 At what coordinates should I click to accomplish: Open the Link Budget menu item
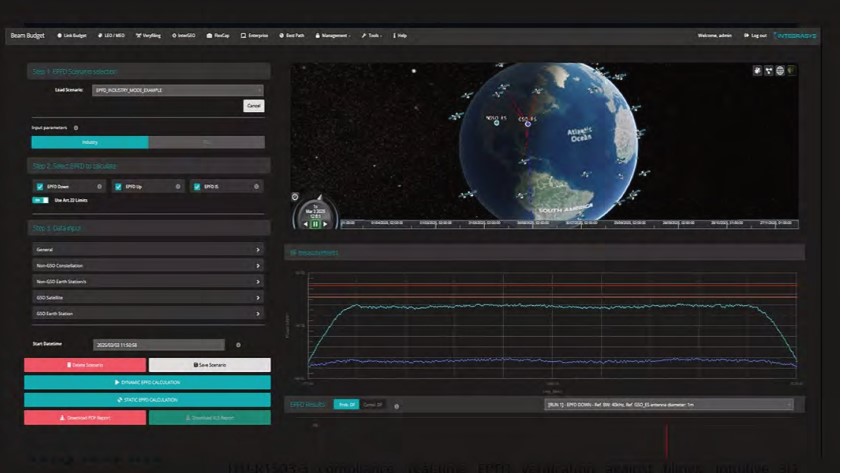pyautogui.click(x=74, y=35)
